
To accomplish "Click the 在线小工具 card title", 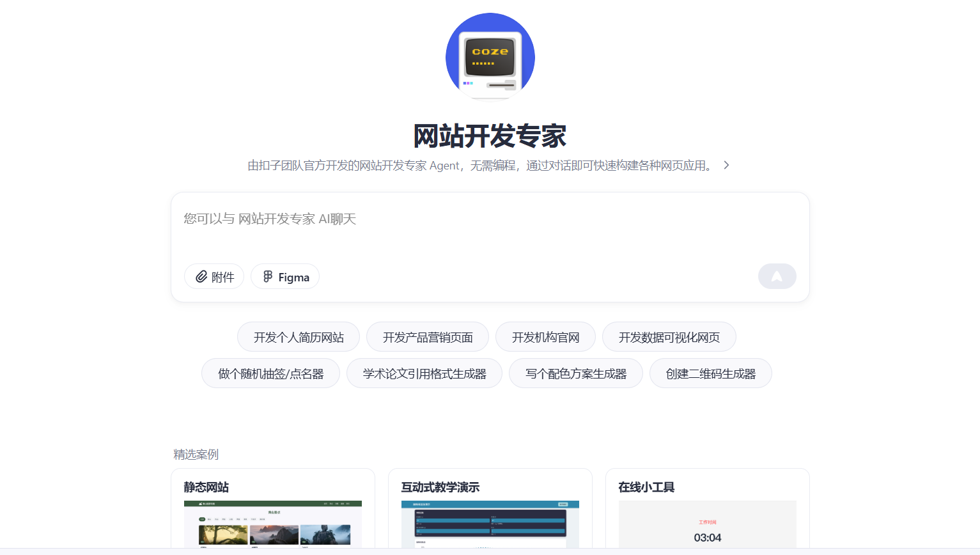I will pos(646,487).
